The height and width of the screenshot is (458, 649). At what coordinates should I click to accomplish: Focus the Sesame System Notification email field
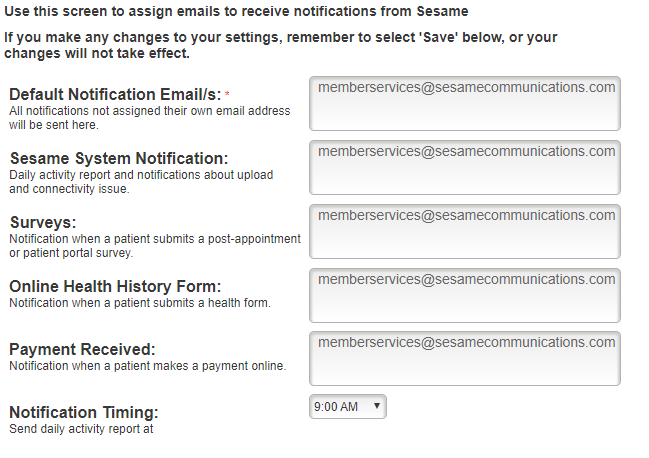[464, 168]
